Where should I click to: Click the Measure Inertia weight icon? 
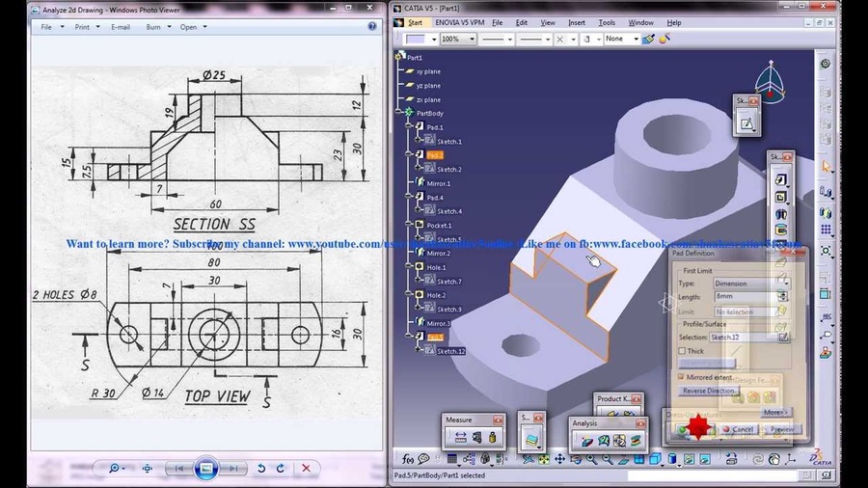pos(492,438)
